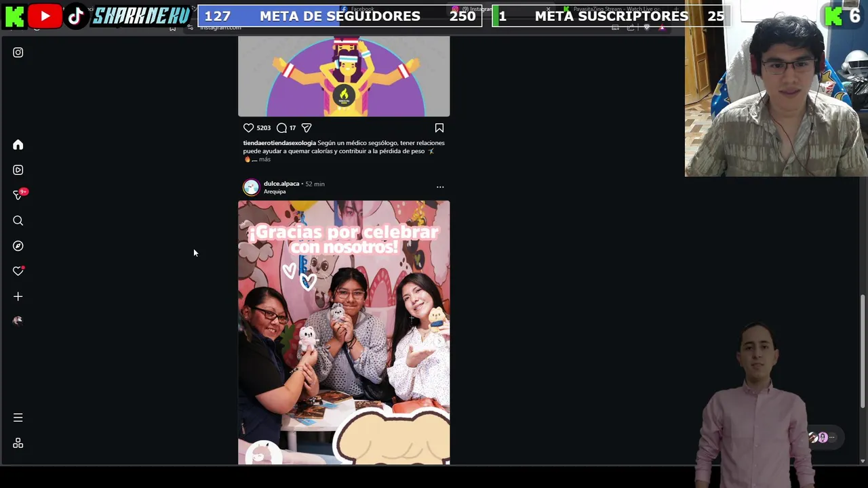This screenshot has width=868, height=488.
Task: Open Explore compass icon
Action: pyautogui.click(x=18, y=246)
